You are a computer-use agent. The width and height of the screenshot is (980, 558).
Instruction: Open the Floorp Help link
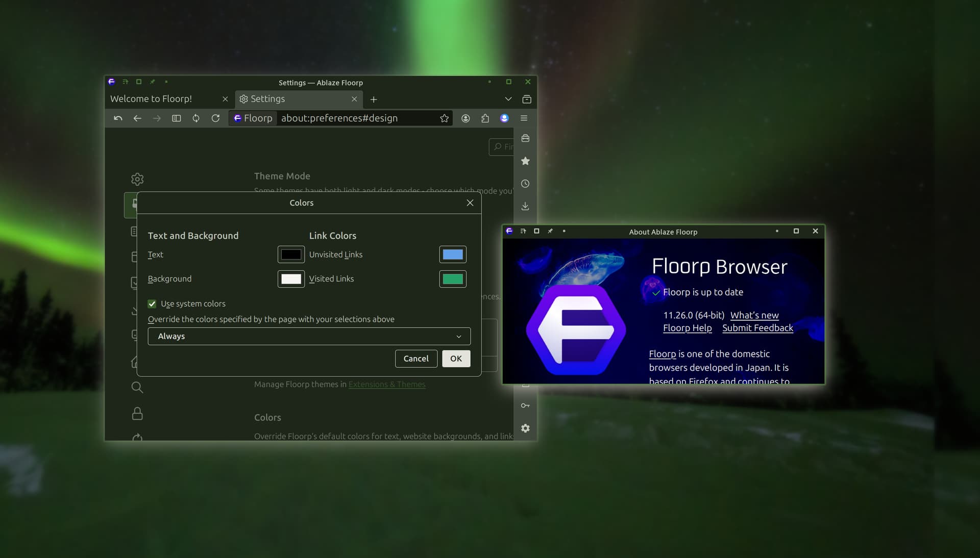[x=687, y=328]
